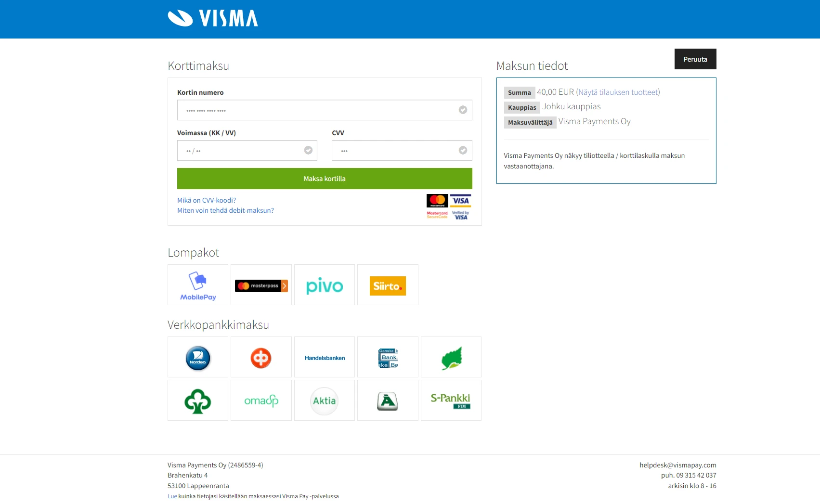Viewport: 820px width, 504px height.
Task: Click footer text 'Visma Payments Oy (2486559-4)'
Action: point(215,465)
